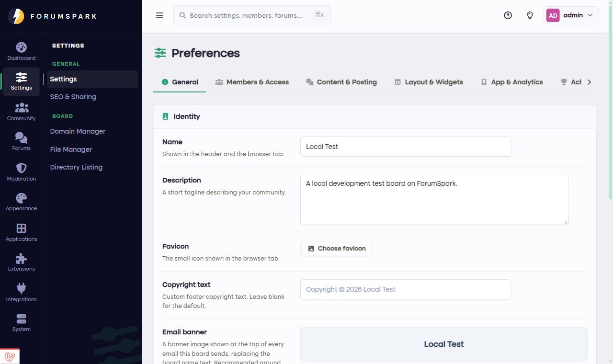Open the Content & Posting tab
Viewport: 613px width, 364px height.
pyautogui.click(x=341, y=82)
